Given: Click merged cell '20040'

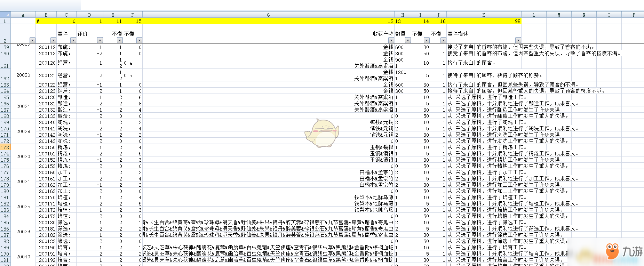Looking at the screenshot, I should (x=23, y=257).
